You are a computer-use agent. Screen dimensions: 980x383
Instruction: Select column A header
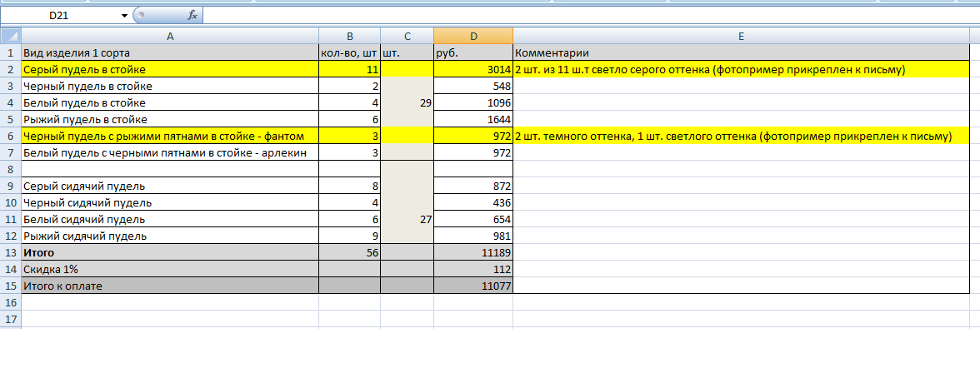170,36
